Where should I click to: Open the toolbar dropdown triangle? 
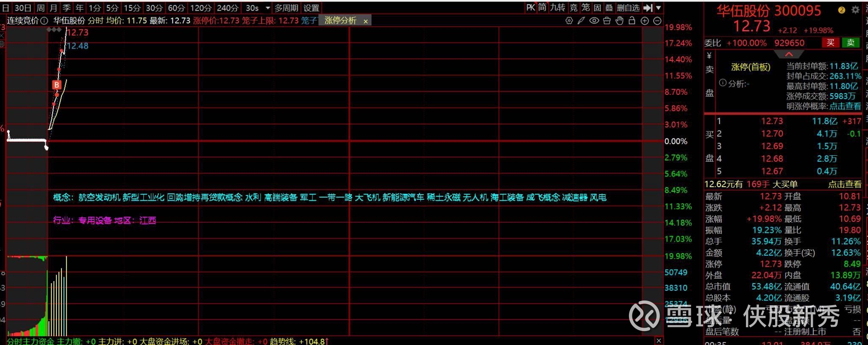pyautogui.click(x=658, y=8)
